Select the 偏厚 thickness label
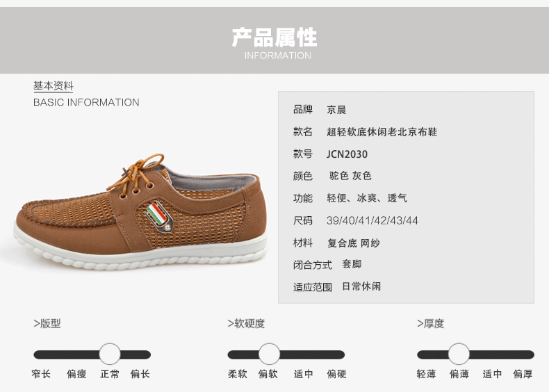The height and width of the screenshot is (392, 549). click(523, 374)
